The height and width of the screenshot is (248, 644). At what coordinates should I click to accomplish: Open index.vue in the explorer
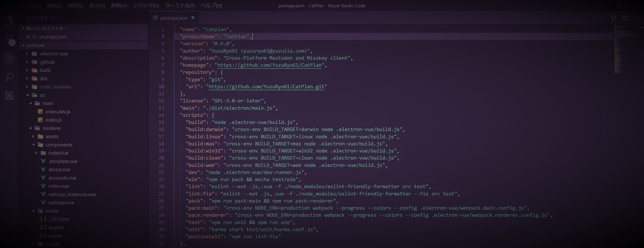click(x=59, y=186)
